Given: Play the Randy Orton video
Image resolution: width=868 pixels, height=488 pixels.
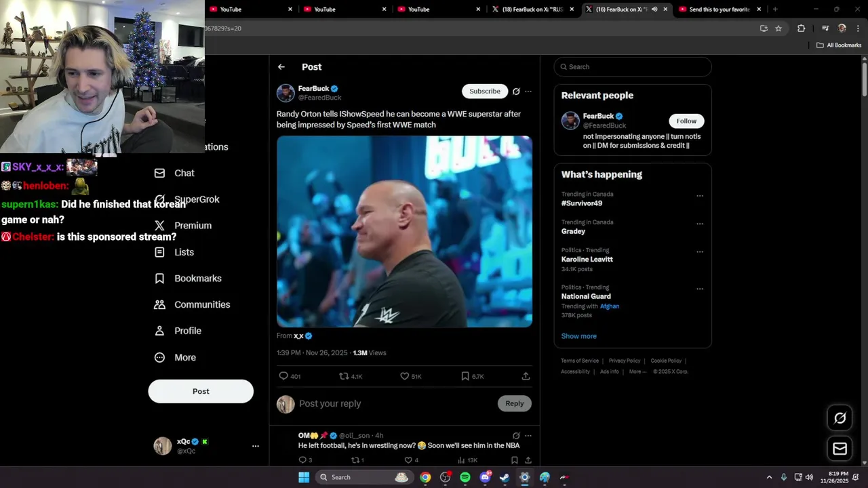Looking at the screenshot, I should (x=404, y=232).
